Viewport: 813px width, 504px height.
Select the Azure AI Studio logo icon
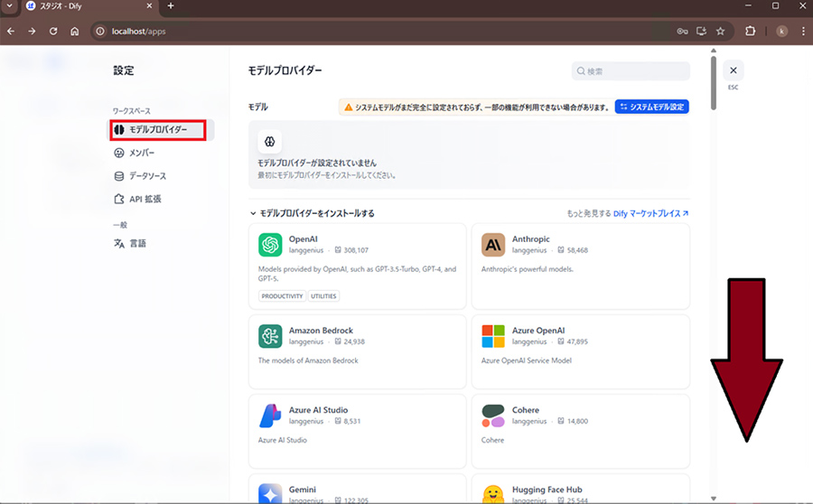coord(270,415)
